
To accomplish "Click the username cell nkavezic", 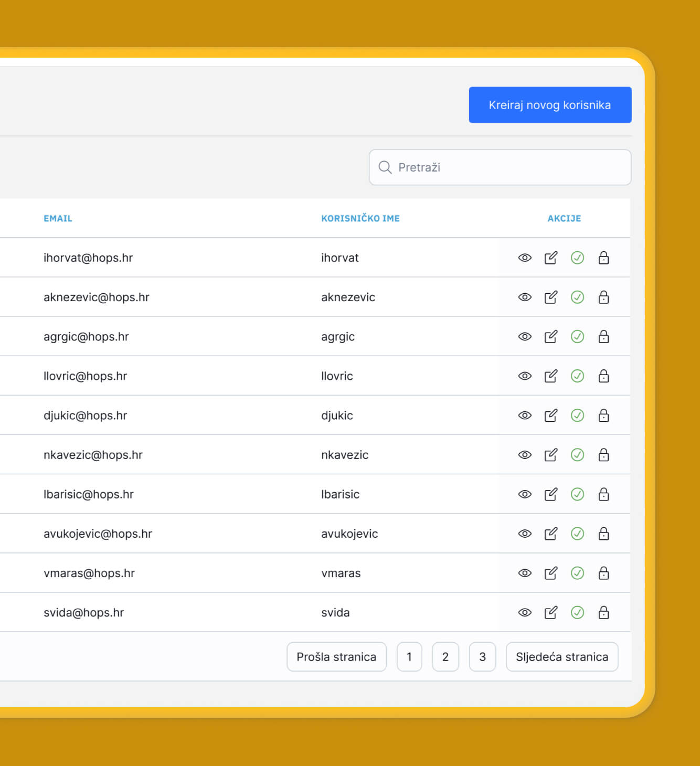I will (x=345, y=455).
